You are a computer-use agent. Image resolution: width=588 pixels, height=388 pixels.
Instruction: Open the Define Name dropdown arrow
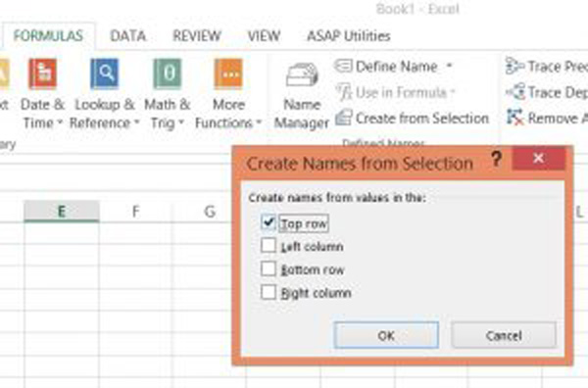pos(449,66)
